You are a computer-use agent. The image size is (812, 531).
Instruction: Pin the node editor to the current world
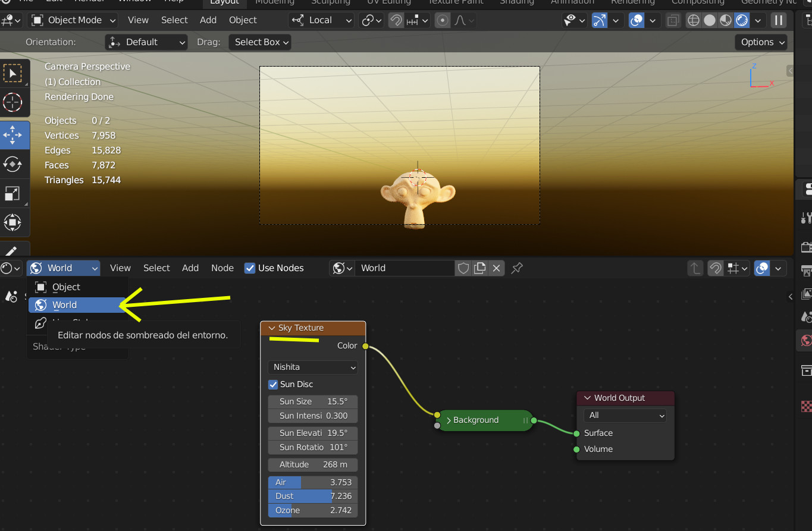coord(517,268)
